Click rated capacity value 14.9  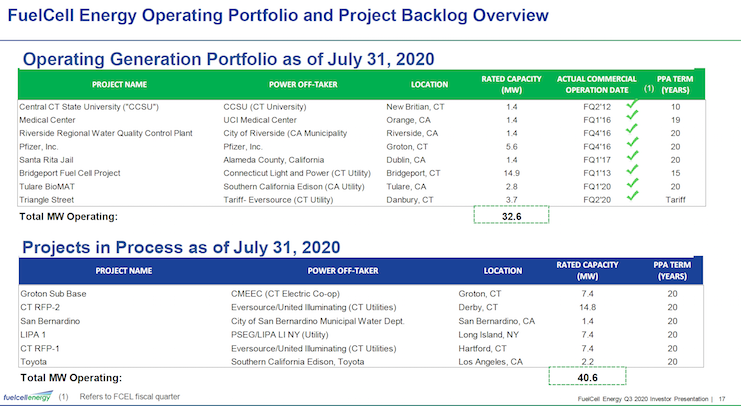(x=511, y=173)
